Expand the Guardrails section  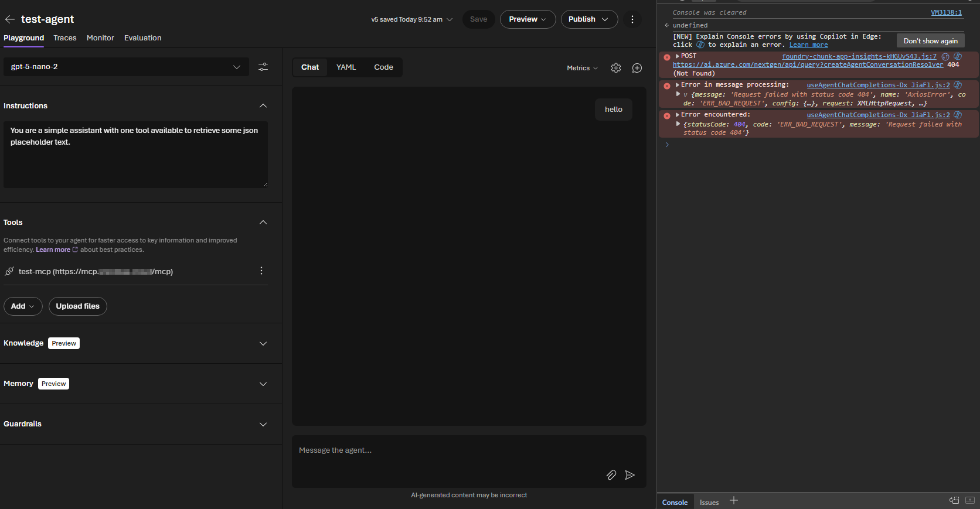click(x=263, y=425)
